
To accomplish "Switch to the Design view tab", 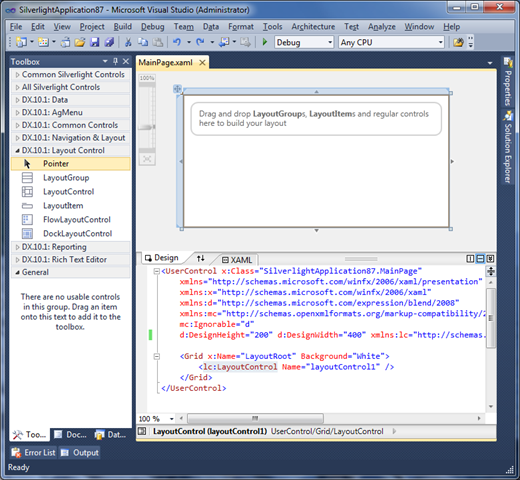I will pos(163,258).
